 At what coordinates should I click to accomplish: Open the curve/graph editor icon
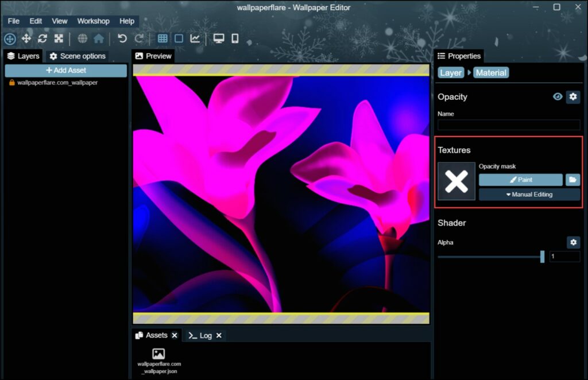[195, 38]
